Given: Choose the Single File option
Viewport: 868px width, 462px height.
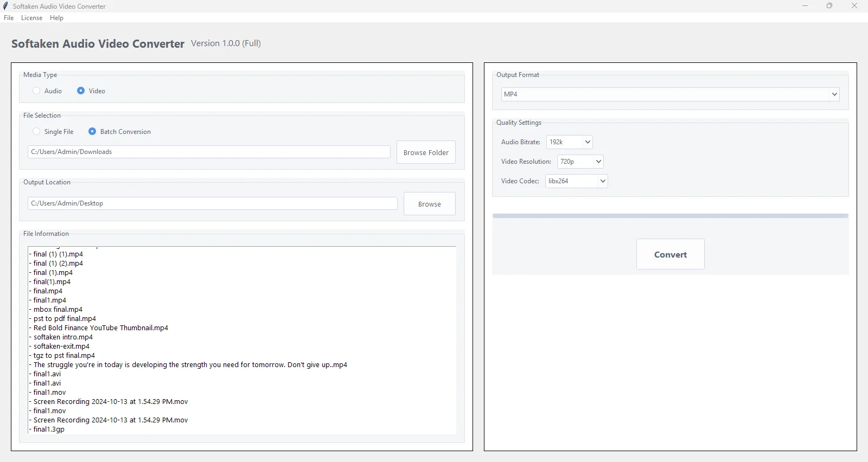Looking at the screenshot, I should pyautogui.click(x=36, y=132).
